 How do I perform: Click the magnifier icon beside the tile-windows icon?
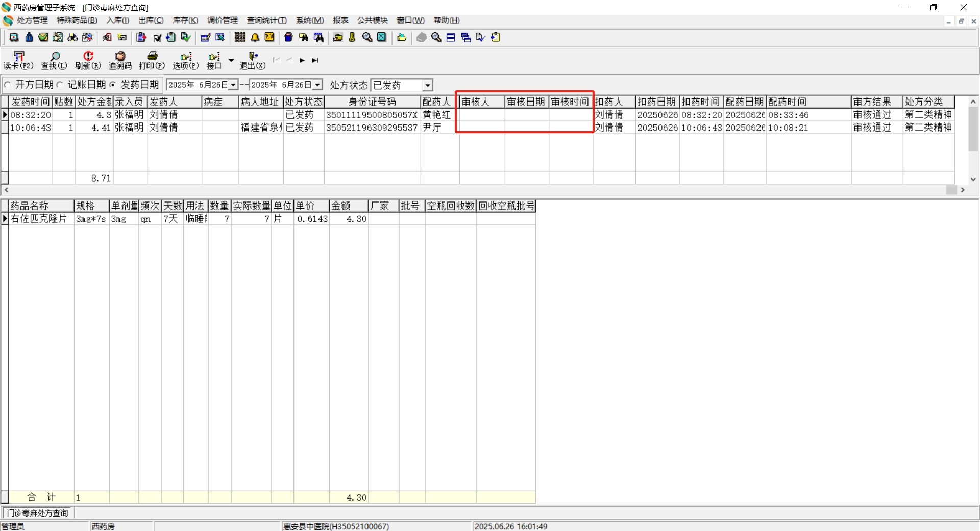tap(436, 37)
